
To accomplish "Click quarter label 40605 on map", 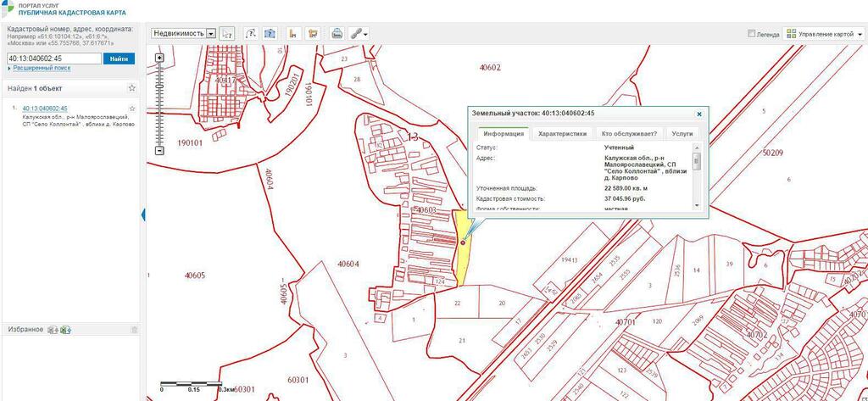I will pos(195,276).
